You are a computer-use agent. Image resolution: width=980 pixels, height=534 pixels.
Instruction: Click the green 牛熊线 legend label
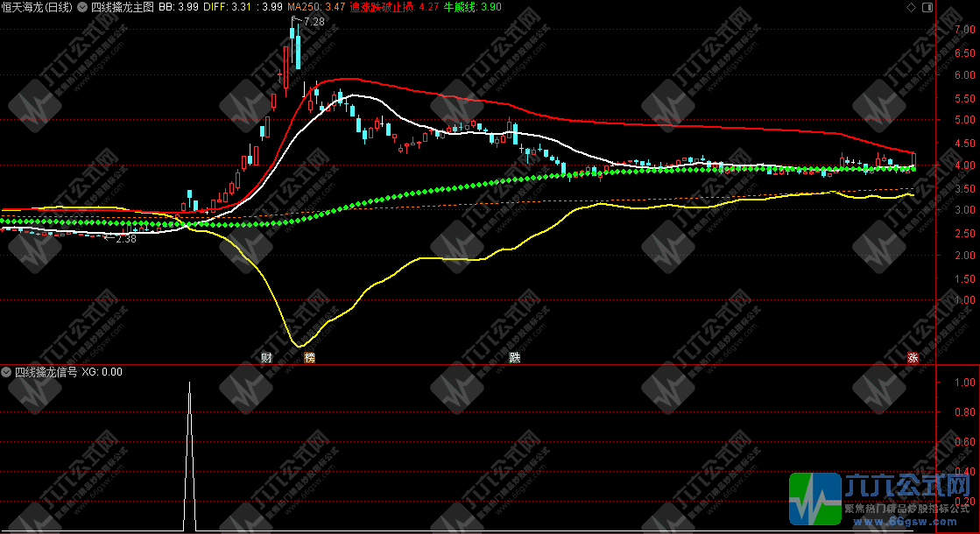[x=460, y=6]
